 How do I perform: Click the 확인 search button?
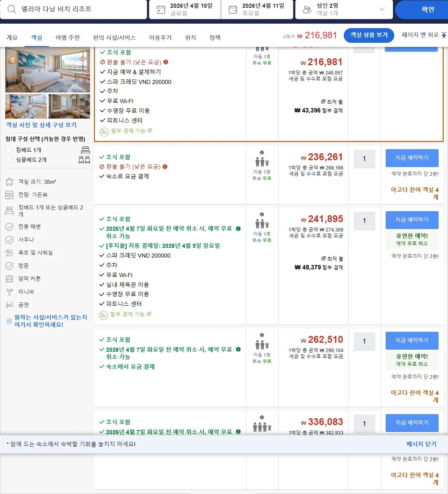click(x=422, y=9)
